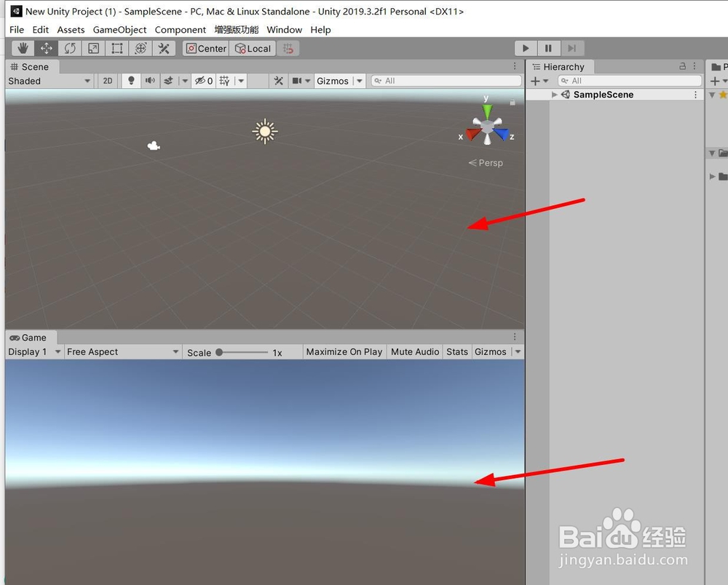
Task: Open the Shaded draw mode dropdown
Action: (47, 81)
